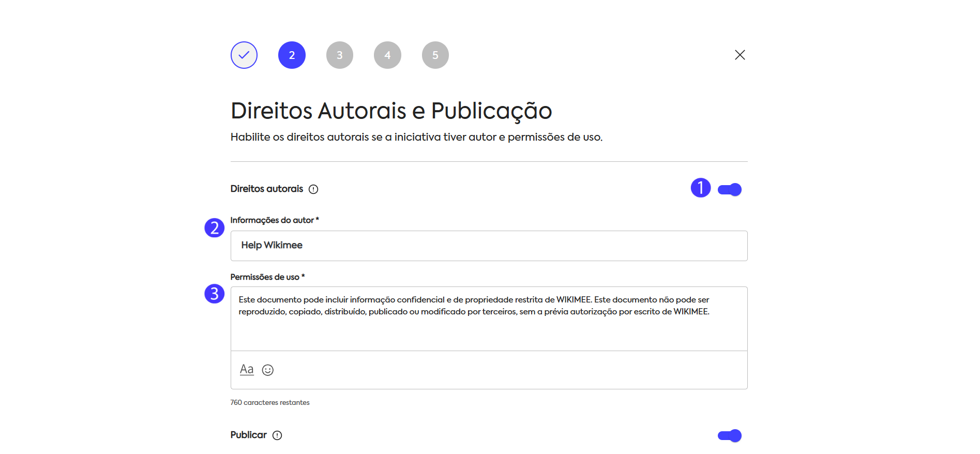The width and height of the screenshot is (980, 454).
Task: Disable the Direitos autorais toggle
Action: (730, 190)
